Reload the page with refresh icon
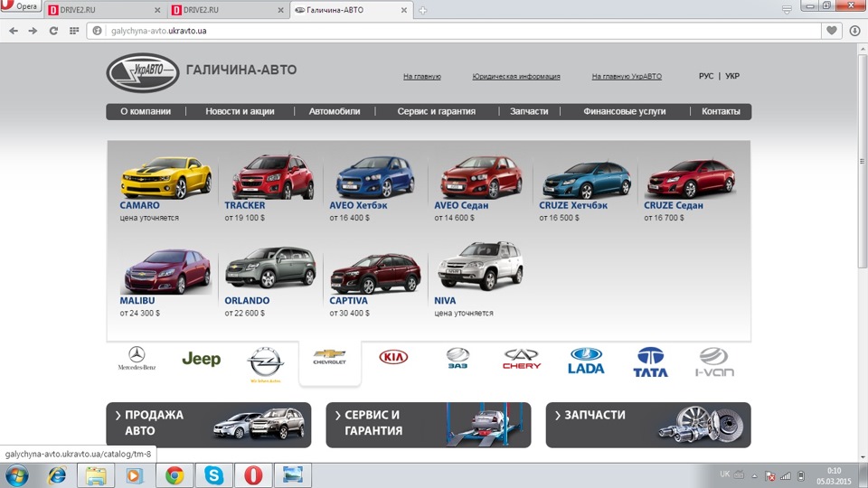Viewport: 868px width, 488px height. [x=53, y=31]
